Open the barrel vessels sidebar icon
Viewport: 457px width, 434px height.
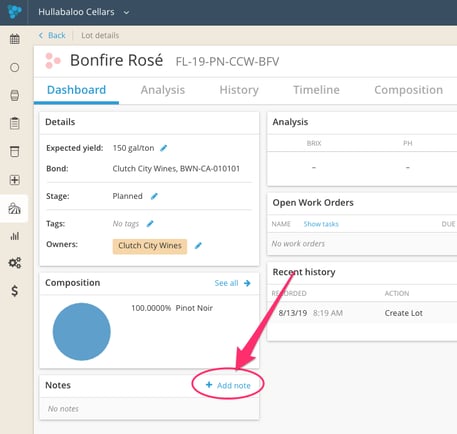14,95
